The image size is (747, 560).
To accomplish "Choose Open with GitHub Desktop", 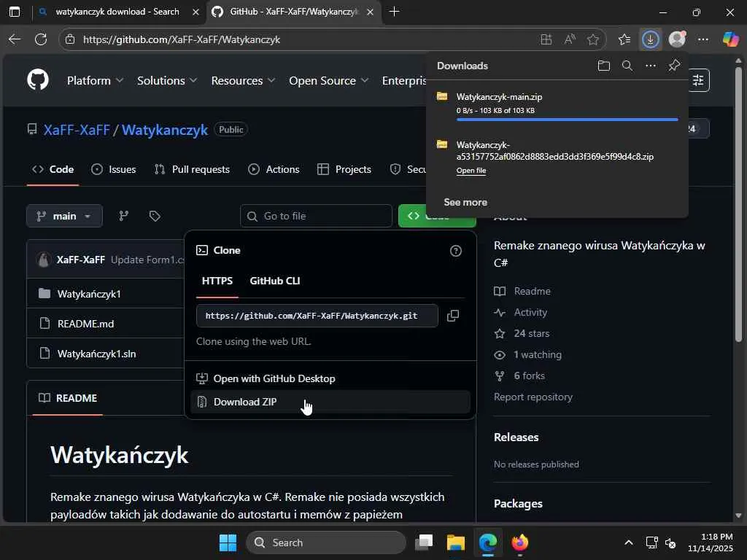I will click(330, 378).
